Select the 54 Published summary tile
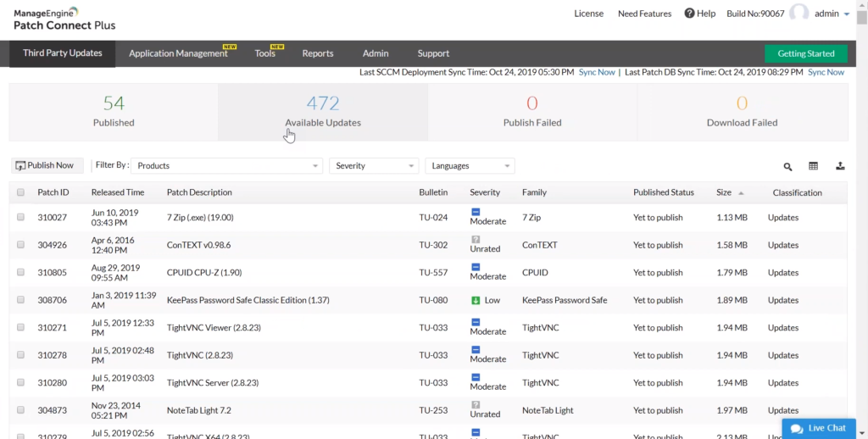This screenshot has width=868, height=439. click(x=114, y=112)
